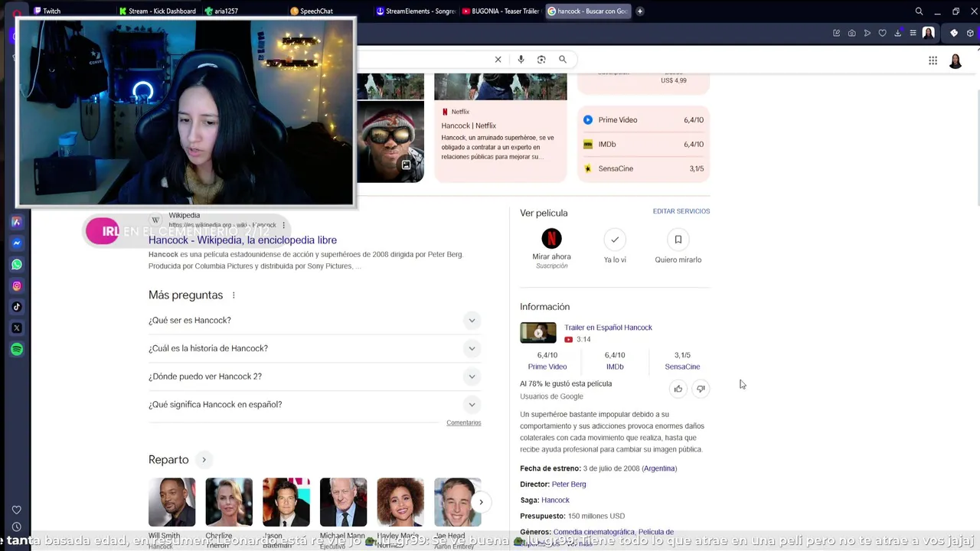Switch to BUGONIA Teaser Tráiler tab

(x=501, y=11)
